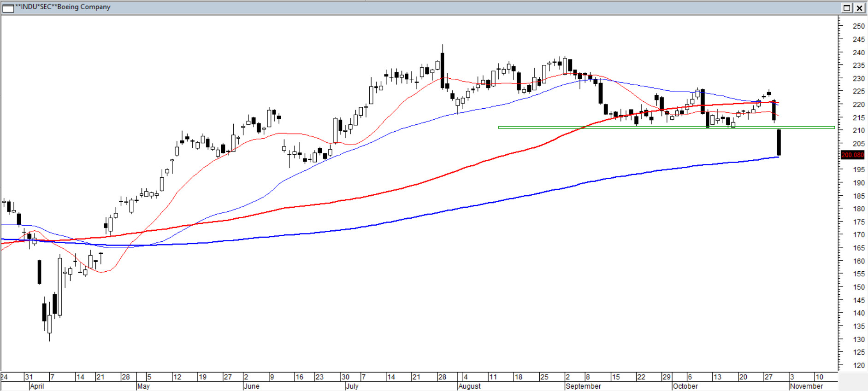The width and height of the screenshot is (868, 391).
Task: Click the August month label
Action: pyautogui.click(x=470, y=386)
